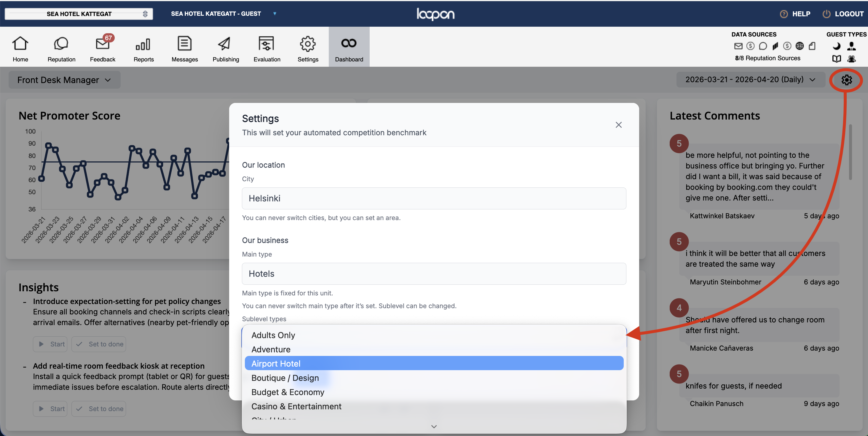Image resolution: width=868 pixels, height=436 pixels.
Task: Click the Help question mark icon
Action: (784, 14)
